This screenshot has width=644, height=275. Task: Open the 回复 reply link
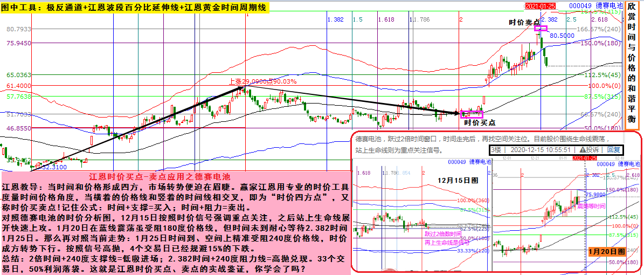(x=613, y=149)
